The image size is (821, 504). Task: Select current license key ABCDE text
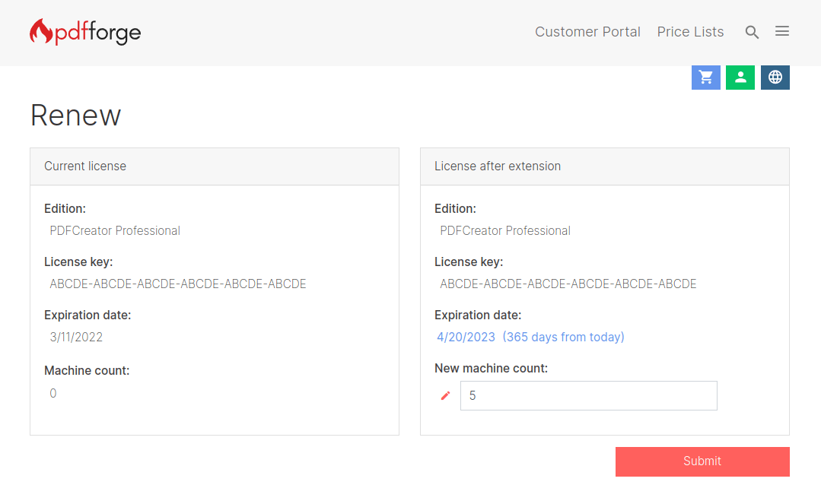click(x=177, y=284)
